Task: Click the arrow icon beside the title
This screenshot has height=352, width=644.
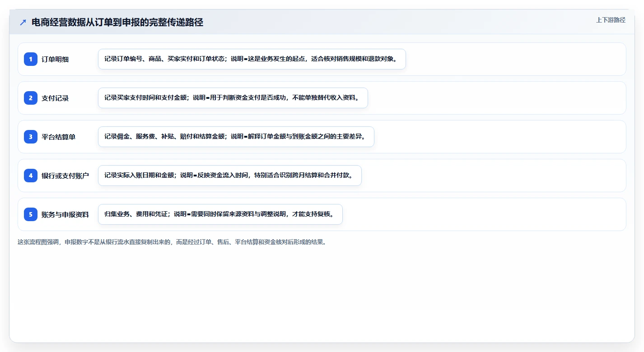Action: point(23,23)
